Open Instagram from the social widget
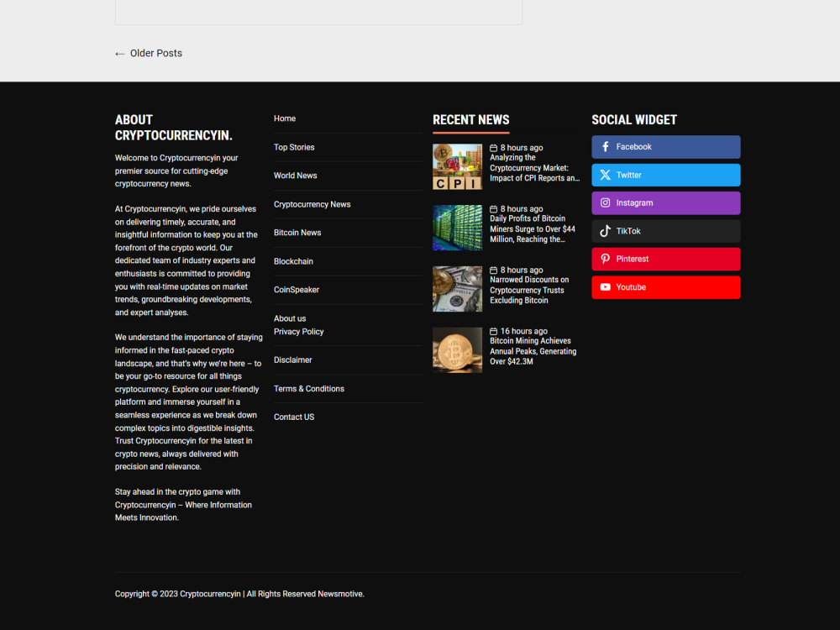 coord(605,202)
